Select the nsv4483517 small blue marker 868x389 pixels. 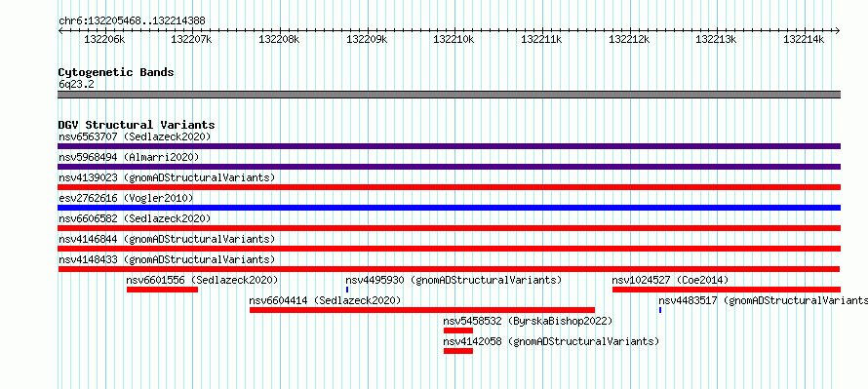pos(660,310)
